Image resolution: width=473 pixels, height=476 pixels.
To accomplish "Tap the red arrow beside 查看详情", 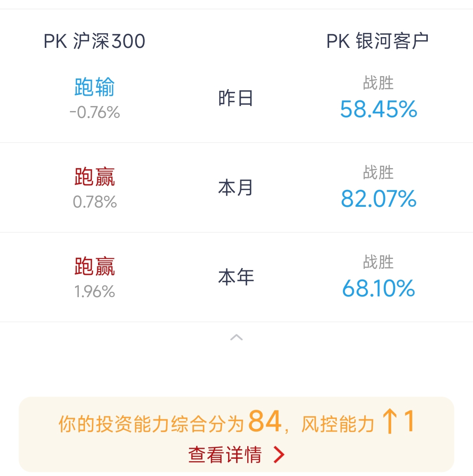I will 279,455.
